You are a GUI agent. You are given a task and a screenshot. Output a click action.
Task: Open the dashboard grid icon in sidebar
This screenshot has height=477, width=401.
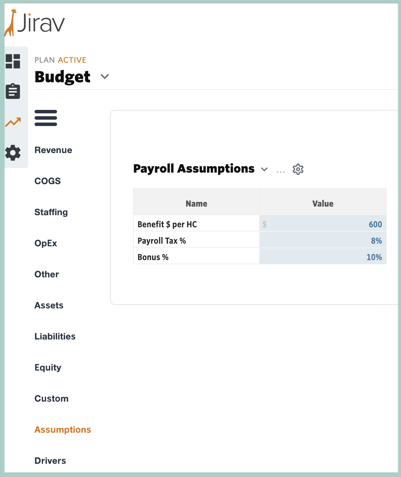(13, 61)
